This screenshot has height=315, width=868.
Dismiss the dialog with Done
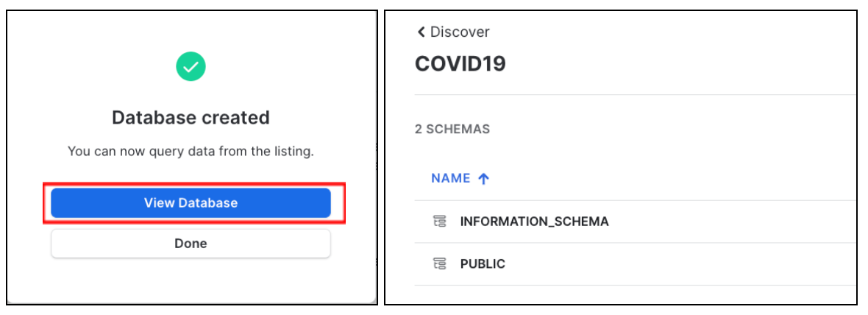pyautogui.click(x=191, y=244)
